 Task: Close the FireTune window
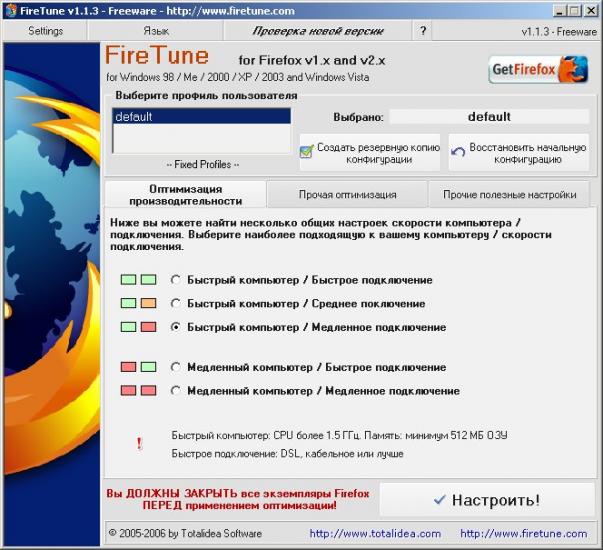(x=590, y=10)
